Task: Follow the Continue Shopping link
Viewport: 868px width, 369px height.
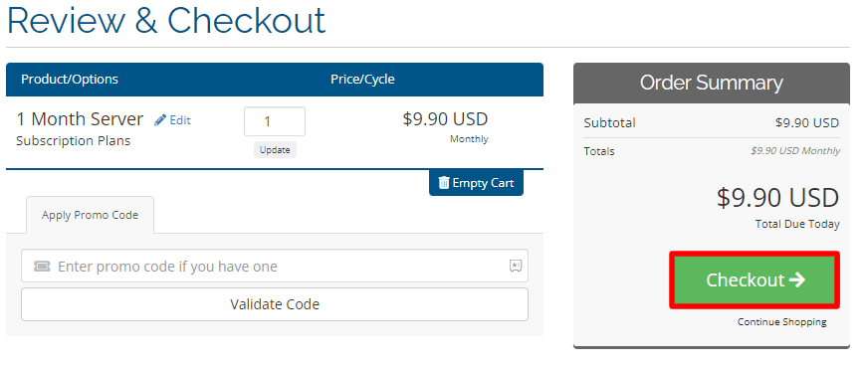Action: coord(781,322)
